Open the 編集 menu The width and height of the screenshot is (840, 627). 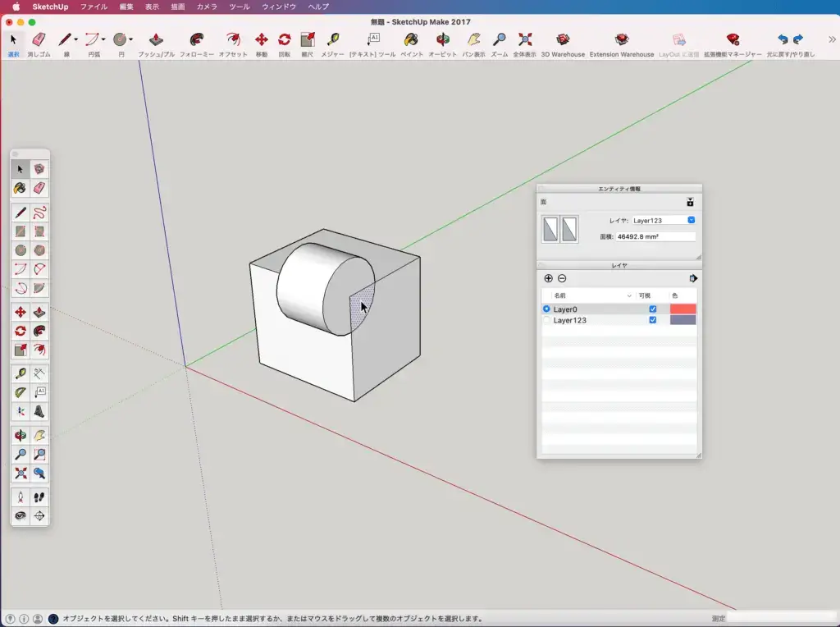coord(126,7)
